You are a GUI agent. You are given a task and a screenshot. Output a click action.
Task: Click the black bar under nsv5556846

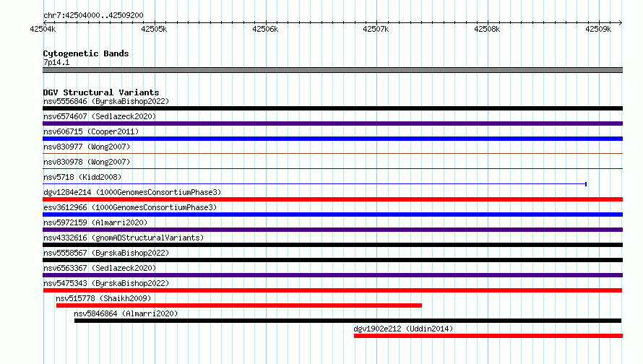tap(332, 108)
